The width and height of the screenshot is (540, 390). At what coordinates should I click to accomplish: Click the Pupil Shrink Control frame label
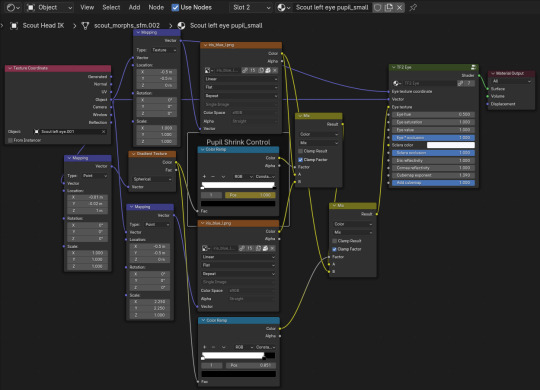click(x=238, y=142)
